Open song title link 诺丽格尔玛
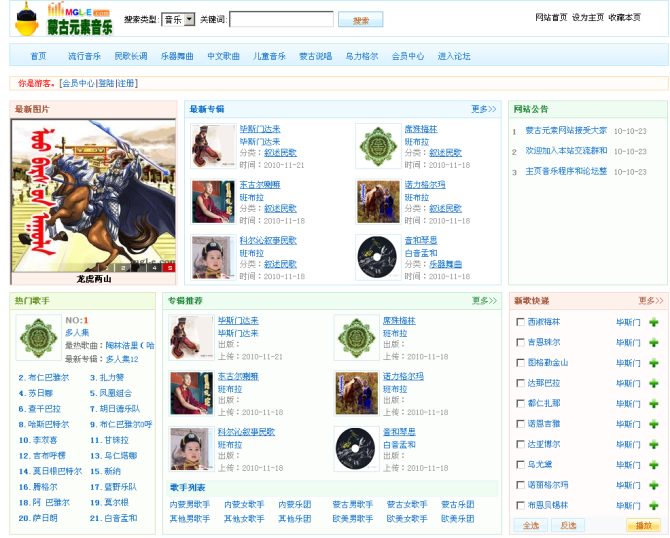The height and width of the screenshot is (538, 670). tap(548, 485)
